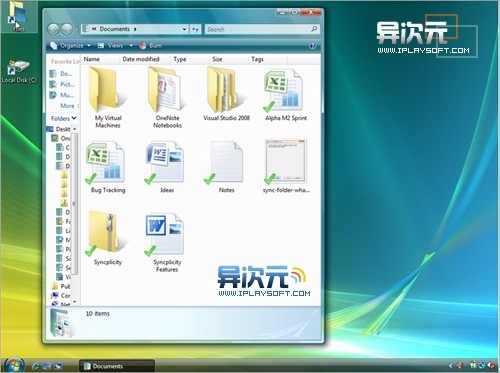Viewport: 500px width, 373px height.
Task: Click the arrow after Documents in address bar
Action: [x=135, y=29]
